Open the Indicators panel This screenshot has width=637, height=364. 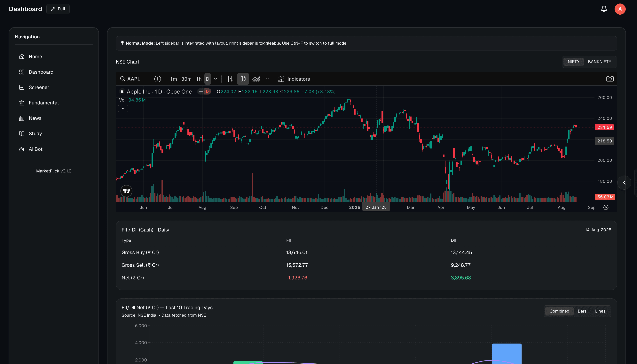pos(294,79)
